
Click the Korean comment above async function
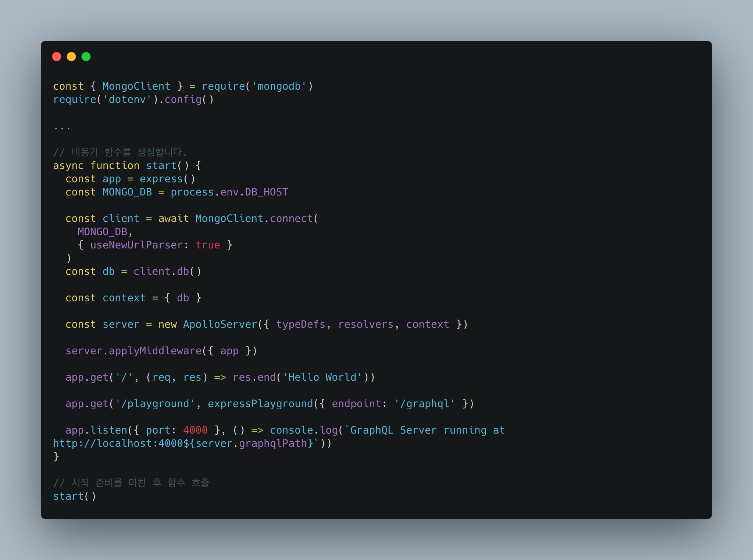120,152
